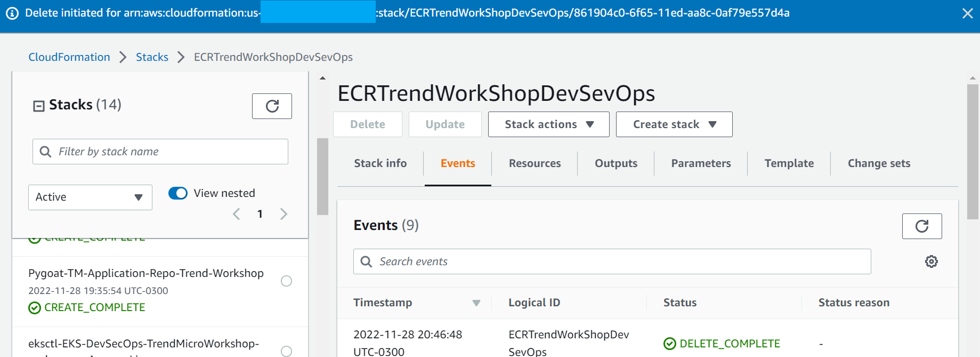This screenshot has height=357, width=980.
Task: Click the search icon in events search
Action: (367, 261)
